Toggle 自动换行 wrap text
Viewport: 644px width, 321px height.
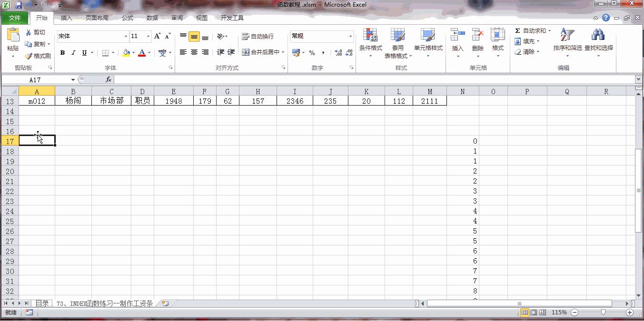click(258, 36)
